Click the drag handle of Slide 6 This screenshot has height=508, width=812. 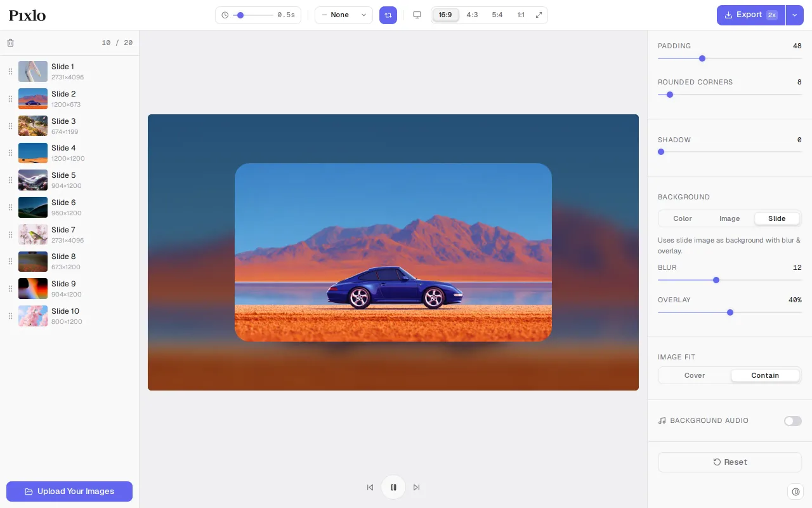point(10,208)
